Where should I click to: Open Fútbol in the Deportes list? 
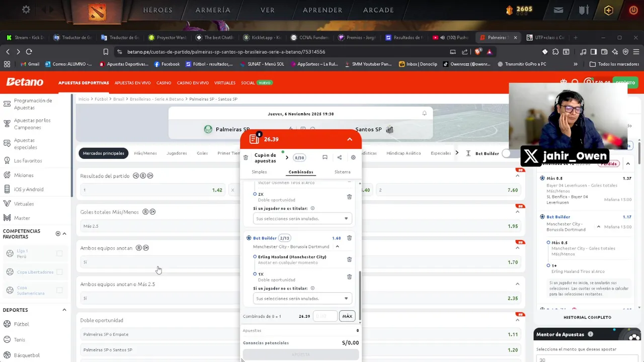21,324
